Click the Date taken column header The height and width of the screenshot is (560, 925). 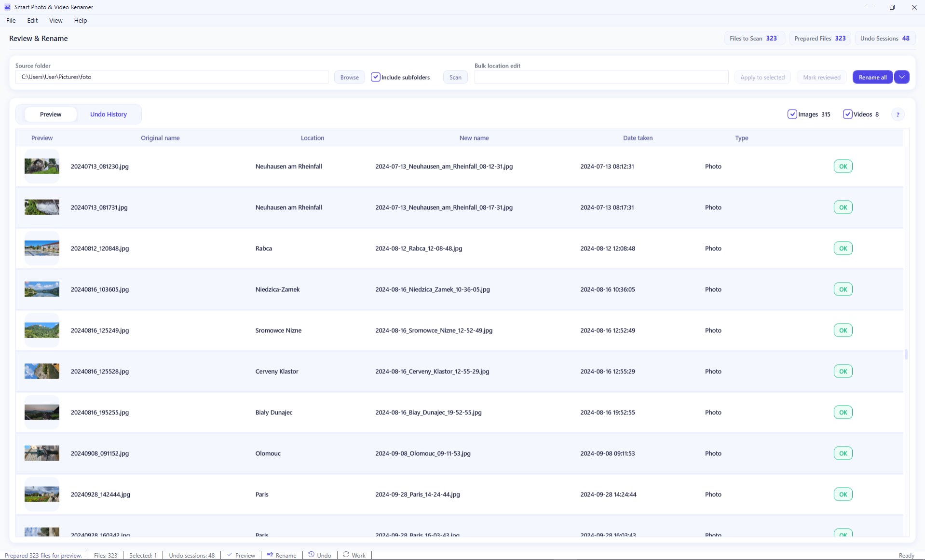[x=638, y=138]
